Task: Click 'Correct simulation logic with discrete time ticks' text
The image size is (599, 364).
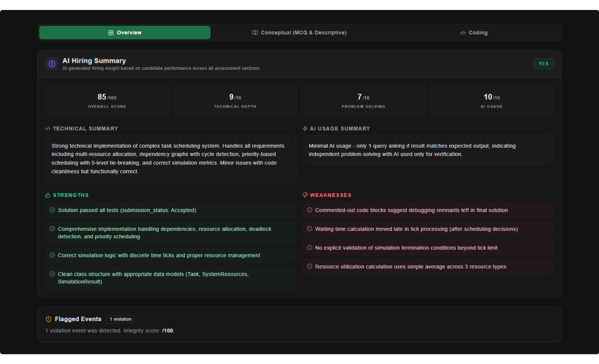Action: (x=159, y=255)
